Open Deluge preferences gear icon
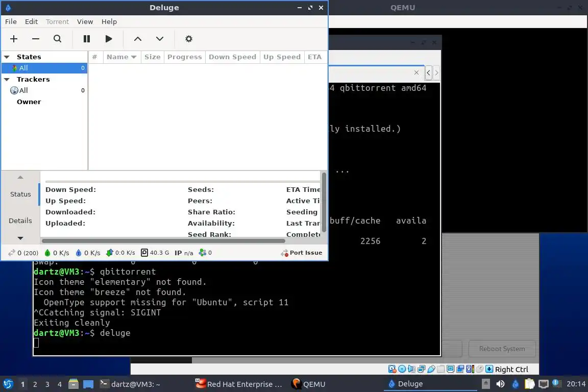Image resolution: width=588 pixels, height=392 pixels. (189, 39)
